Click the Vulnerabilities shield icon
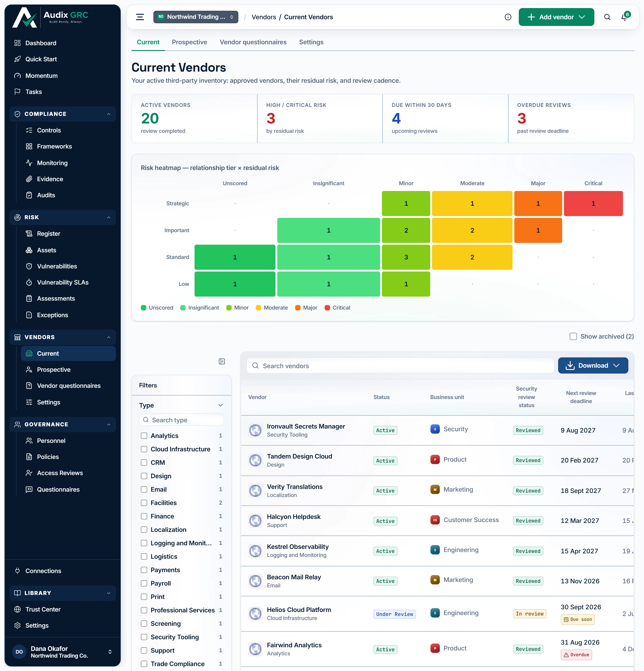 click(29, 266)
